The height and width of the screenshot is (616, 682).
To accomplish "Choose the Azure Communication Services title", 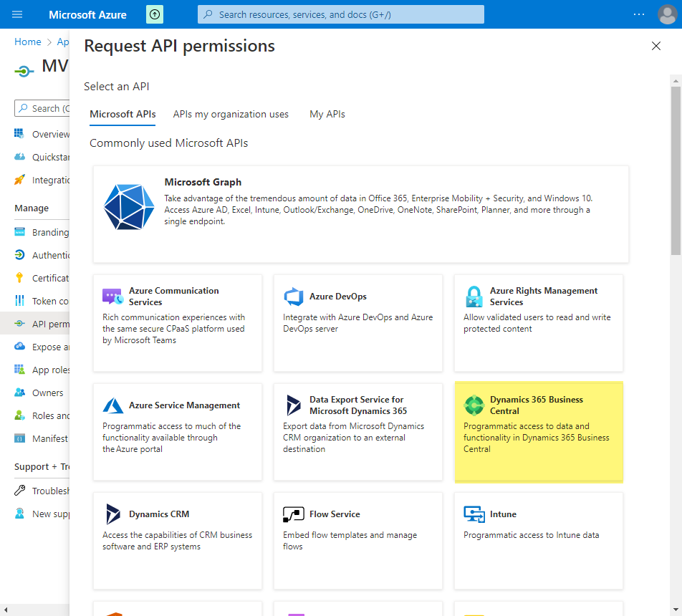I will [x=174, y=297].
